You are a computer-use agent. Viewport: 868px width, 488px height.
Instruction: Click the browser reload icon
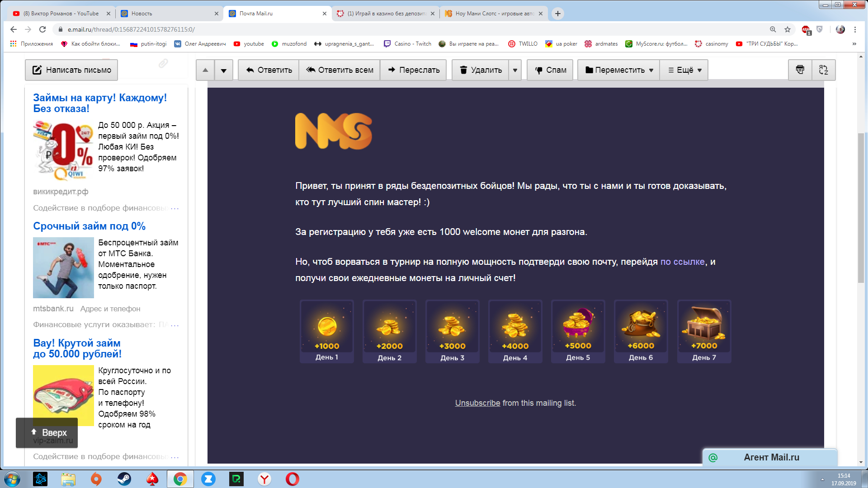tap(42, 29)
